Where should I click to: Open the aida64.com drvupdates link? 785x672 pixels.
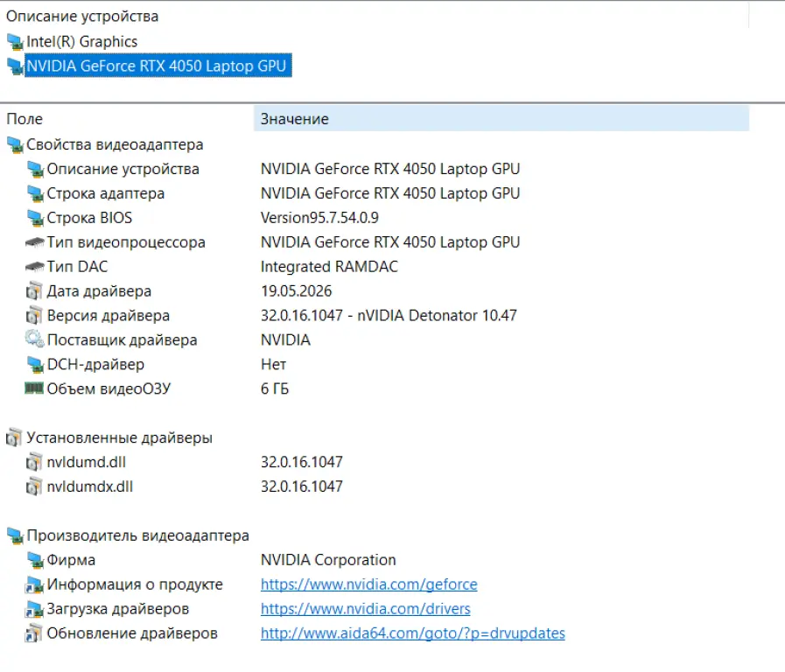(413, 633)
